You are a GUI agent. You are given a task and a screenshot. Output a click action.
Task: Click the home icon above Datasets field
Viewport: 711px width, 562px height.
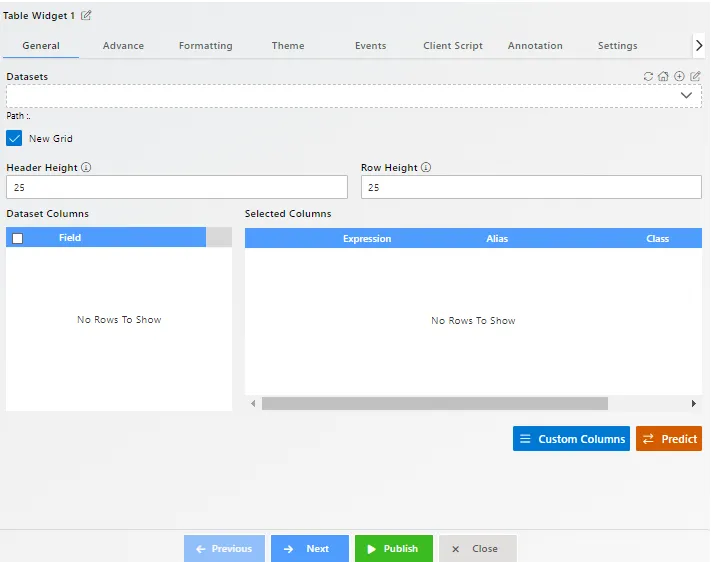[663, 76]
